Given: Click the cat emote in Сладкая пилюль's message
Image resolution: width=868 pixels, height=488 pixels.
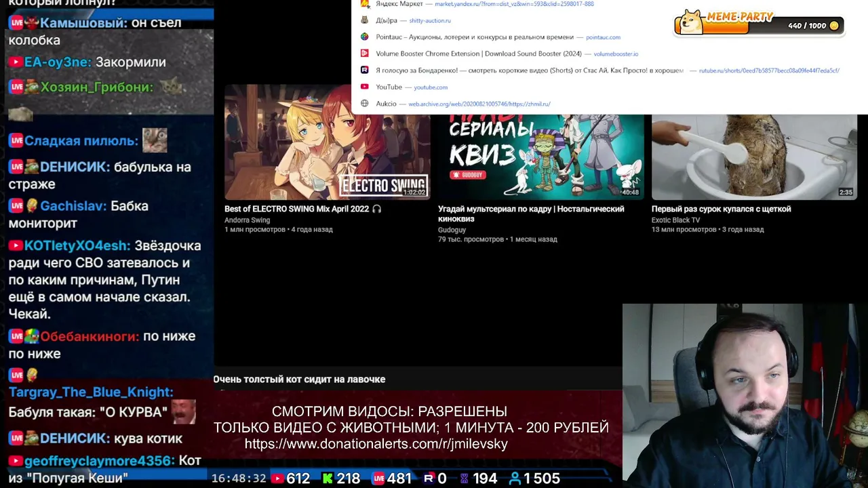Looking at the screenshot, I should pos(155,140).
